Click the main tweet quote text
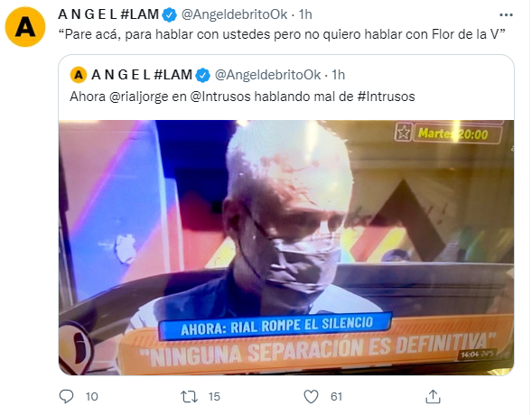This screenshot has height=415, width=532. pos(282,34)
